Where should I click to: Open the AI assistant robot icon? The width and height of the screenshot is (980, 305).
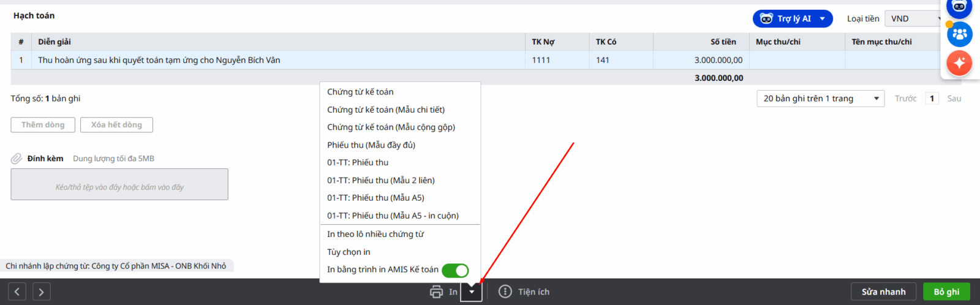click(959, 7)
